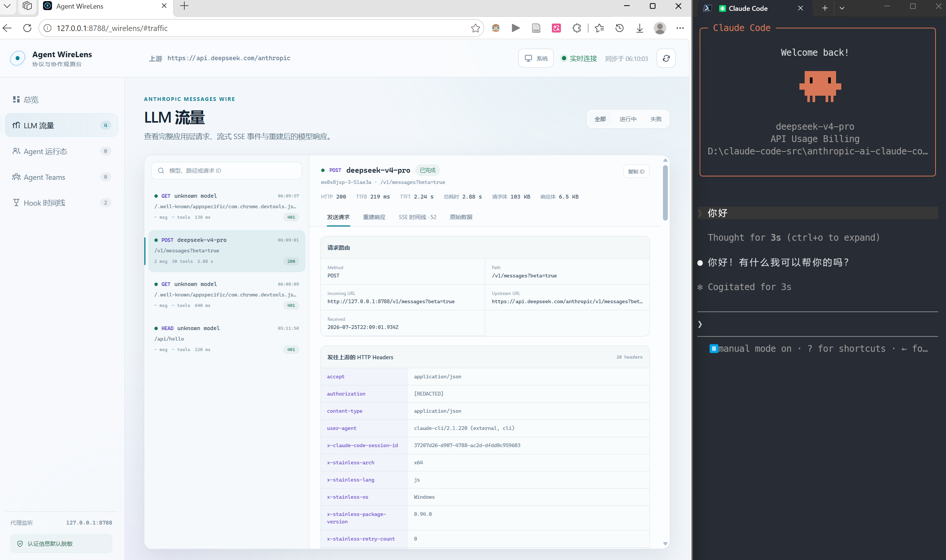Open the terminal tab dropdown chevron
The image size is (946, 560).
842,8
